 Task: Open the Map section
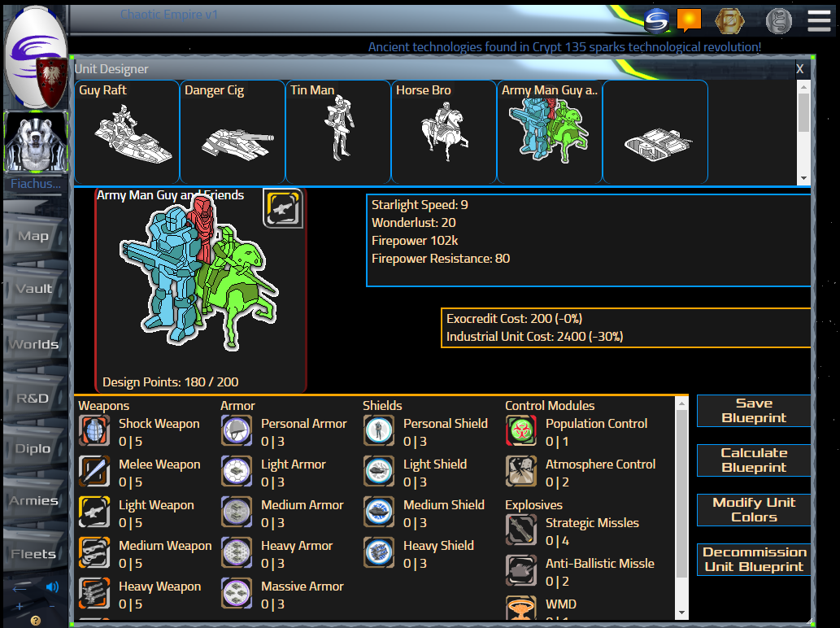34,237
